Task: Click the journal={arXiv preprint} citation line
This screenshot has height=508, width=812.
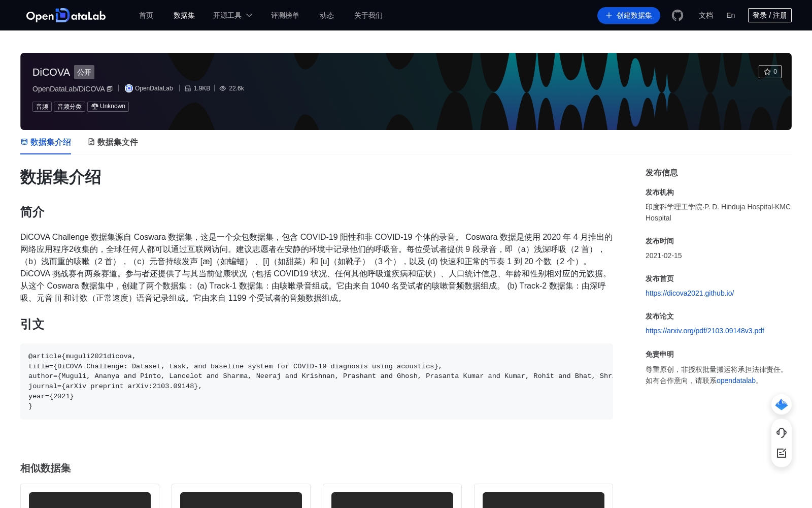Action: (x=115, y=386)
